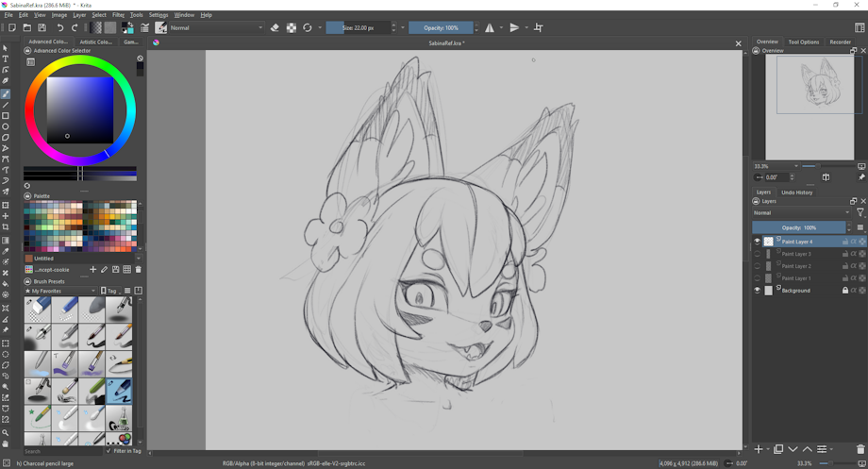Image resolution: width=868 pixels, height=469 pixels.
Task: Click the layer Opacity 100% slider
Action: 798,227
